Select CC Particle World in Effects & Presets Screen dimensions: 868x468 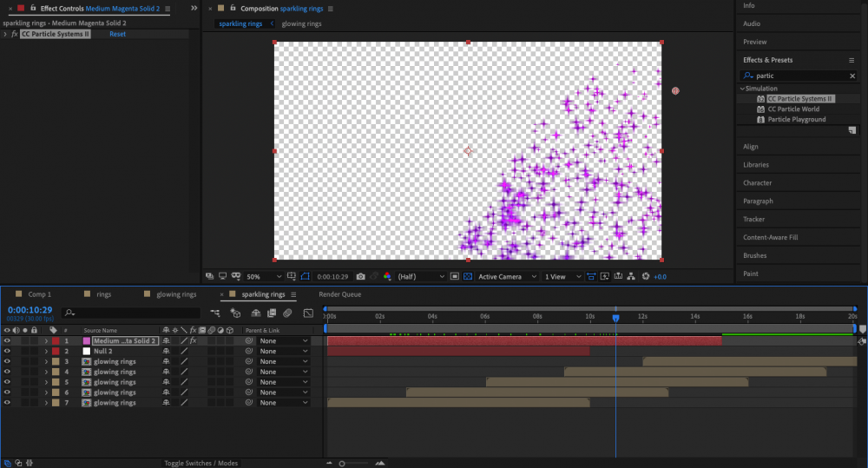click(792, 109)
